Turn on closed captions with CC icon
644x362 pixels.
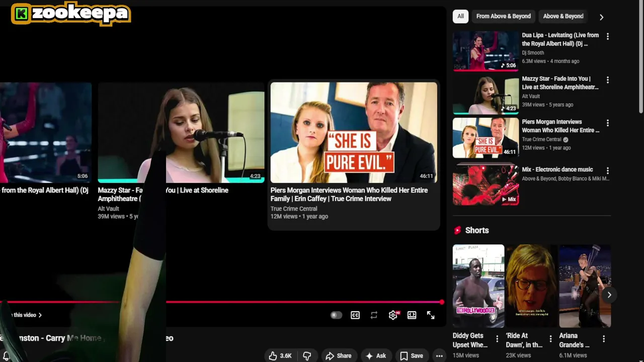(x=355, y=315)
